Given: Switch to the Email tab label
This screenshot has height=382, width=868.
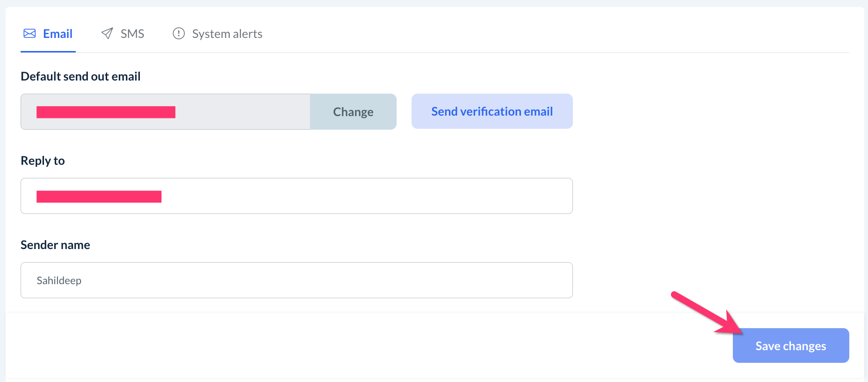Looking at the screenshot, I should tap(58, 34).
